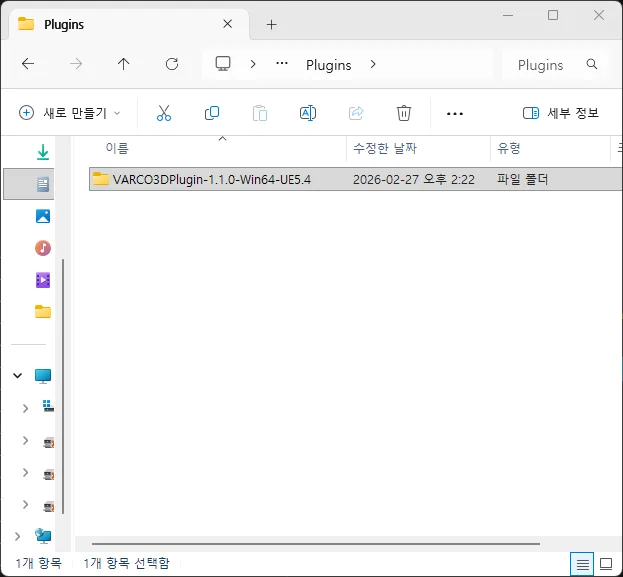Click the search magnifier icon
The width and height of the screenshot is (623, 577).
coord(592,64)
